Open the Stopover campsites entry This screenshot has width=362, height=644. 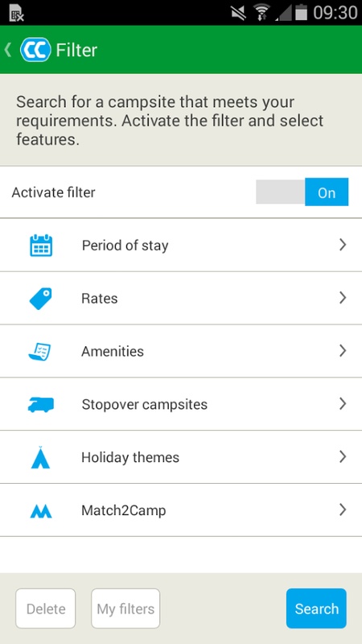[181, 404]
